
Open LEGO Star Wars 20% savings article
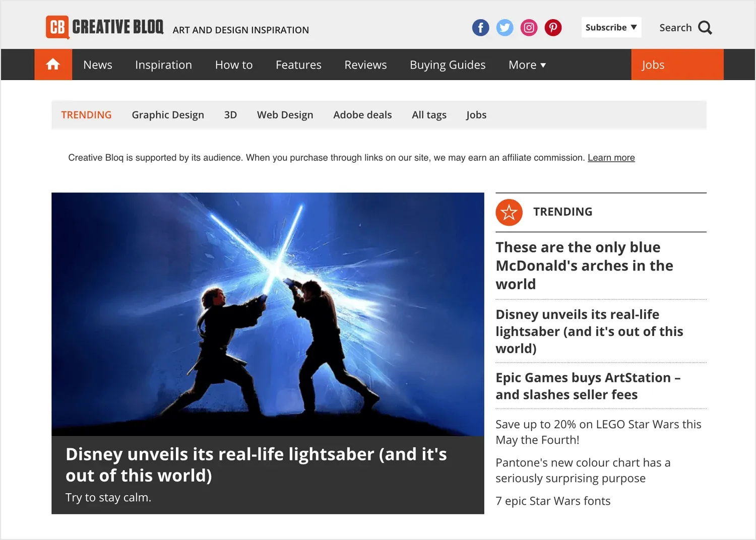[x=598, y=432]
